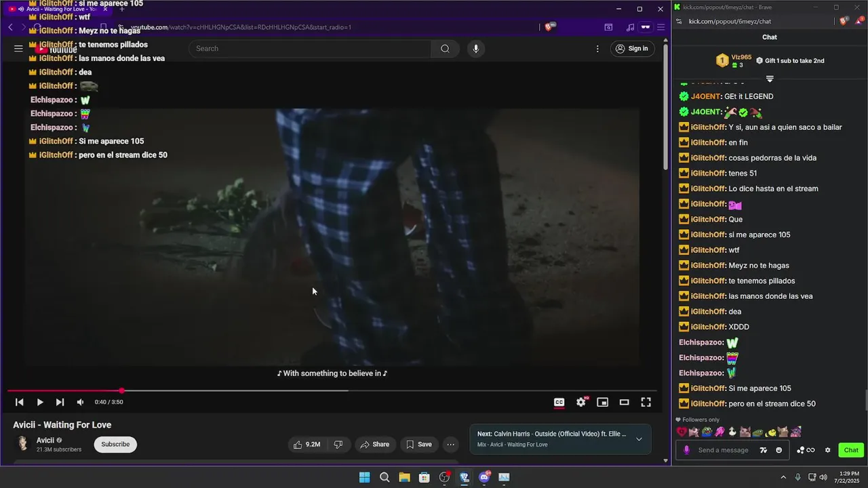
Task: Open the YouTube guide hamburger menu
Action: pyautogui.click(x=18, y=49)
